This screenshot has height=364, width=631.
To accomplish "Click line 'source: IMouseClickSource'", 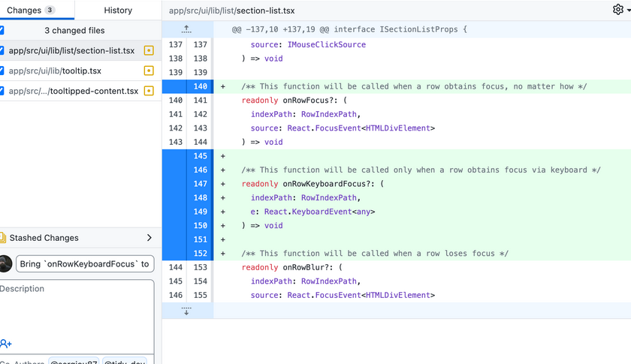I will coord(308,44).
